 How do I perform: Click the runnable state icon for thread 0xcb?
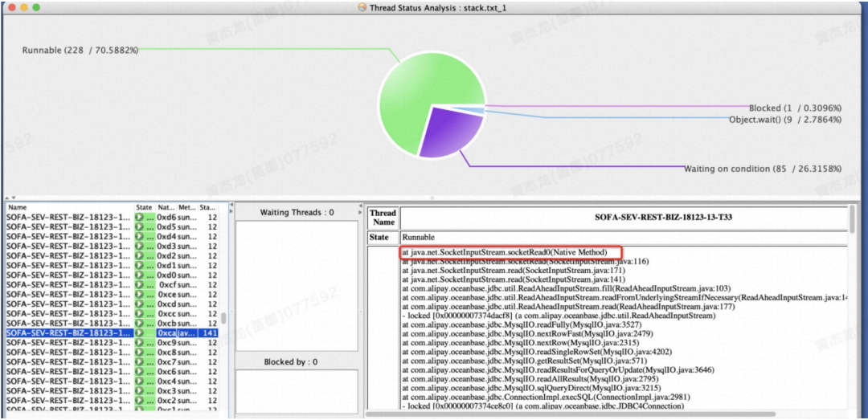tap(140, 323)
